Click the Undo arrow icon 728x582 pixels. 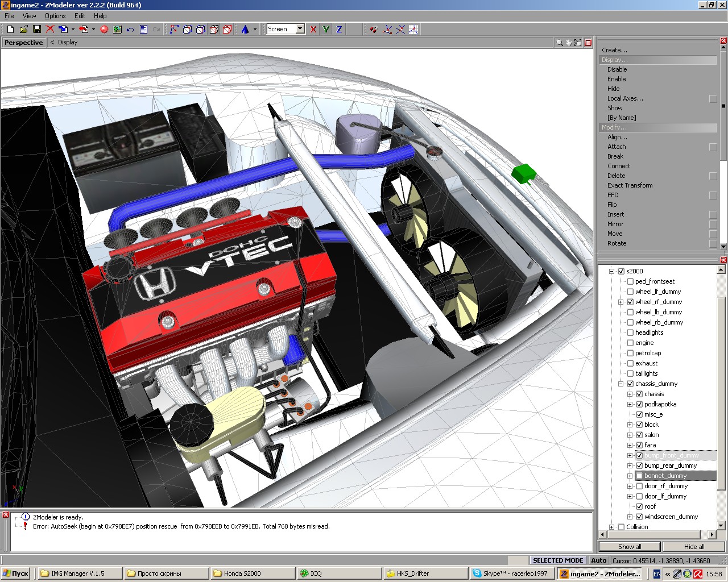tap(130, 29)
